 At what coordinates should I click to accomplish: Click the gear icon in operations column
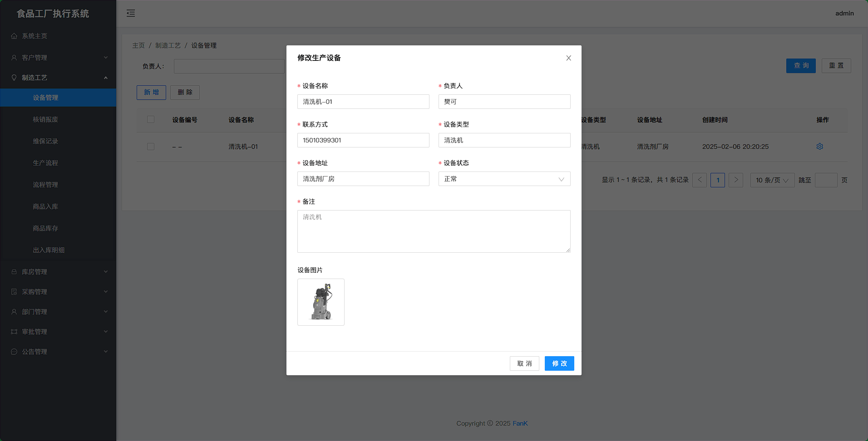[x=819, y=147]
